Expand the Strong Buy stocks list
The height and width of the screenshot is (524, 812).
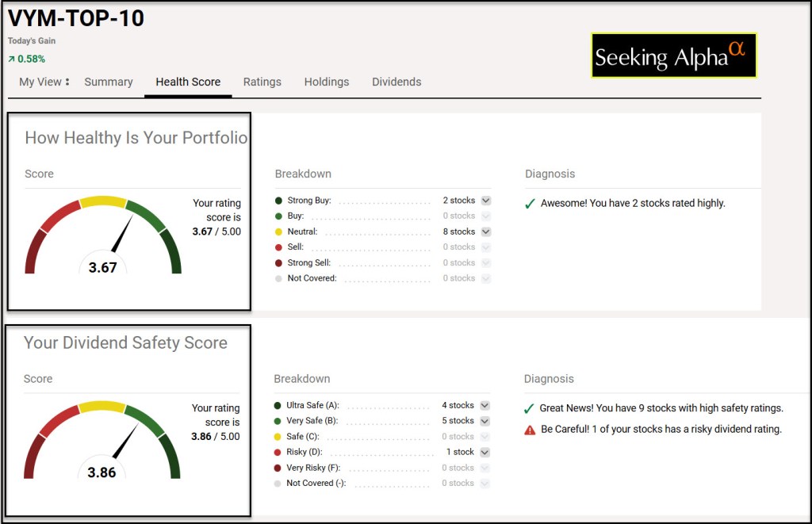tap(486, 201)
